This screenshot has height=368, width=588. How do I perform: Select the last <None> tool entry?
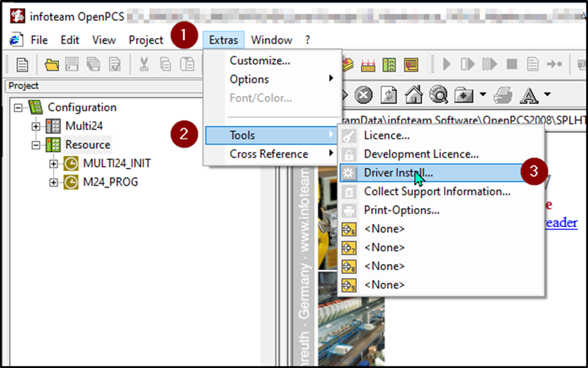[x=442, y=285]
